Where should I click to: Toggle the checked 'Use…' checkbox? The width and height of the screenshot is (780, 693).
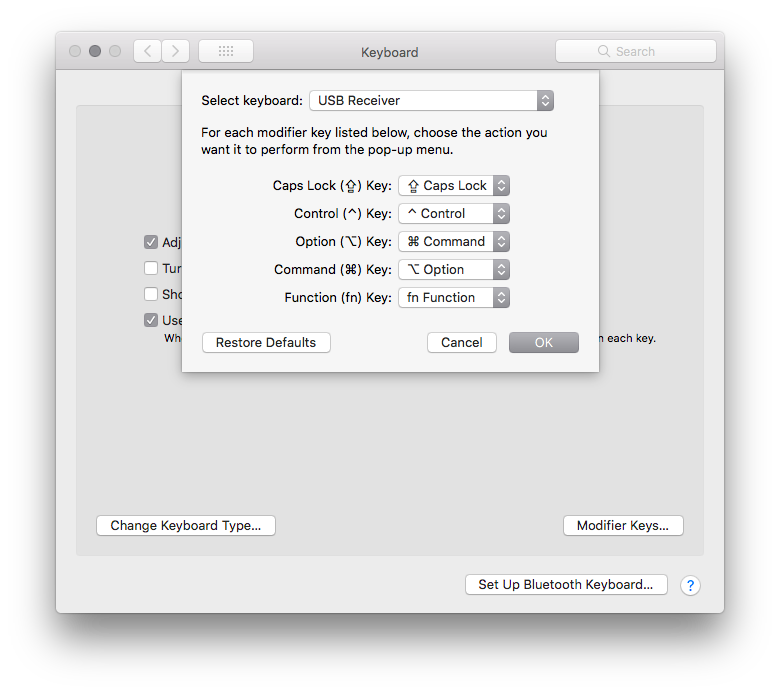151,320
